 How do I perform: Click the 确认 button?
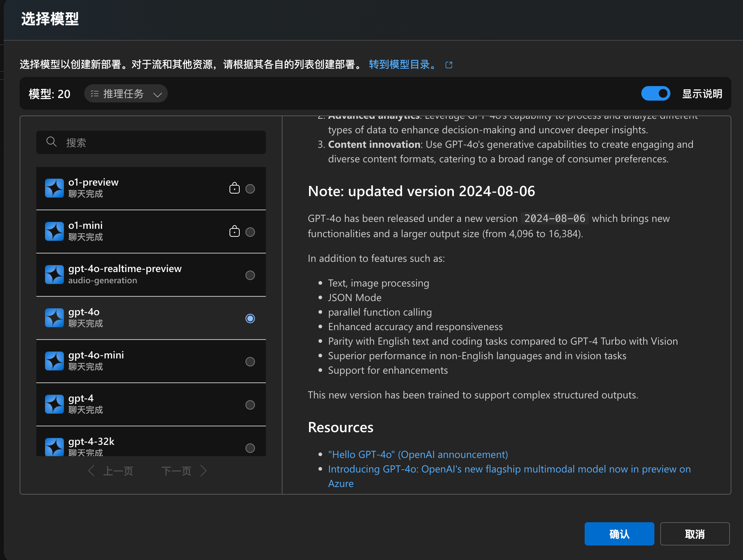point(620,534)
